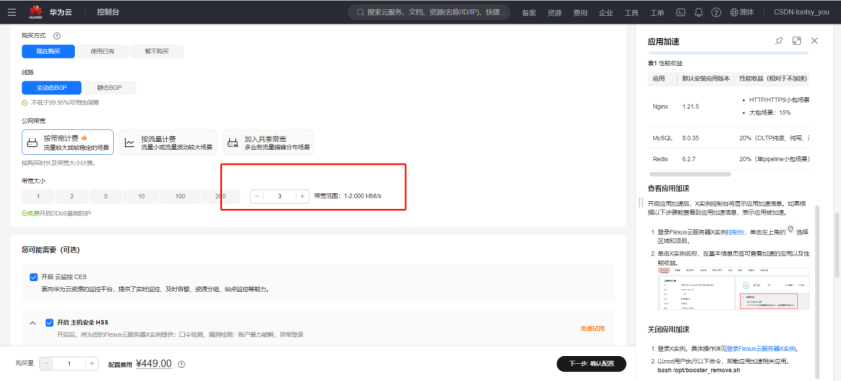Open the help question-mark icon in header
This screenshot has height=381, width=841.
716,12
